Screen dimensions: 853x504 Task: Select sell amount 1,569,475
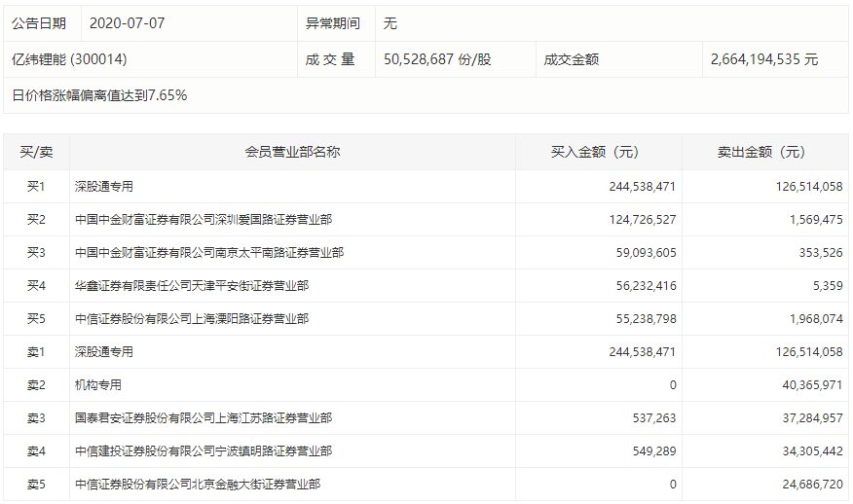(816, 220)
